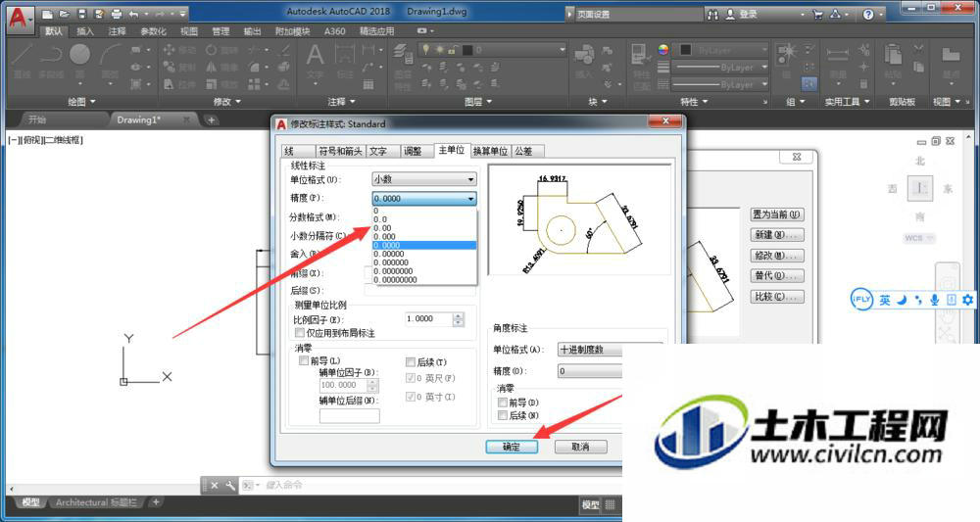Click the 确定 OK button
This screenshot has width=980, height=522.
512,447
